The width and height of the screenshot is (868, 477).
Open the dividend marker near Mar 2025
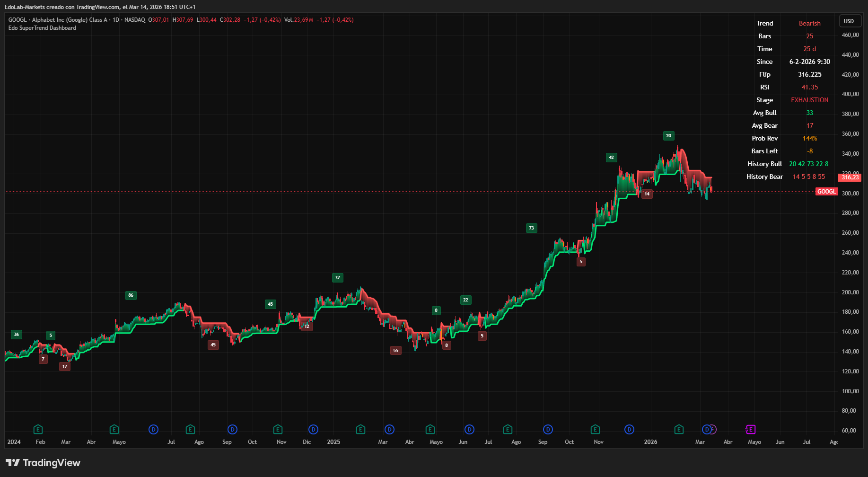point(389,430)
